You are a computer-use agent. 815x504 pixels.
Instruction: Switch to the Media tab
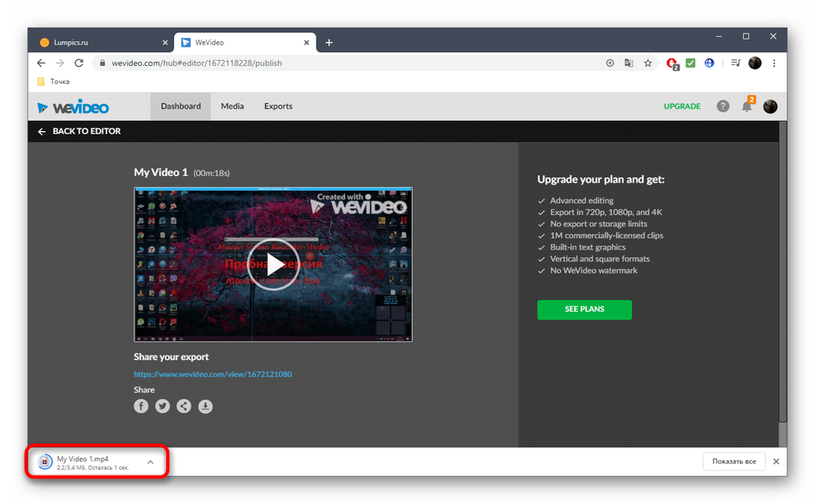[232, 106]
